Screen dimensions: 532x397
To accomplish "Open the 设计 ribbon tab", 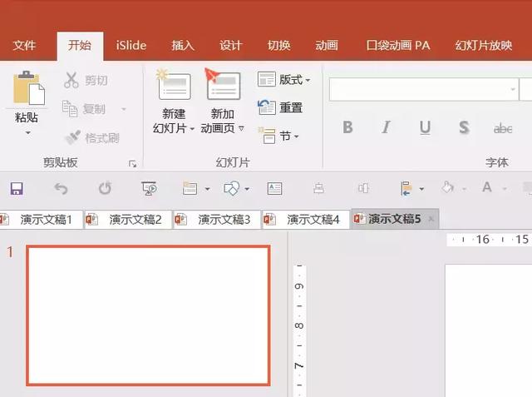I will 231,46.
